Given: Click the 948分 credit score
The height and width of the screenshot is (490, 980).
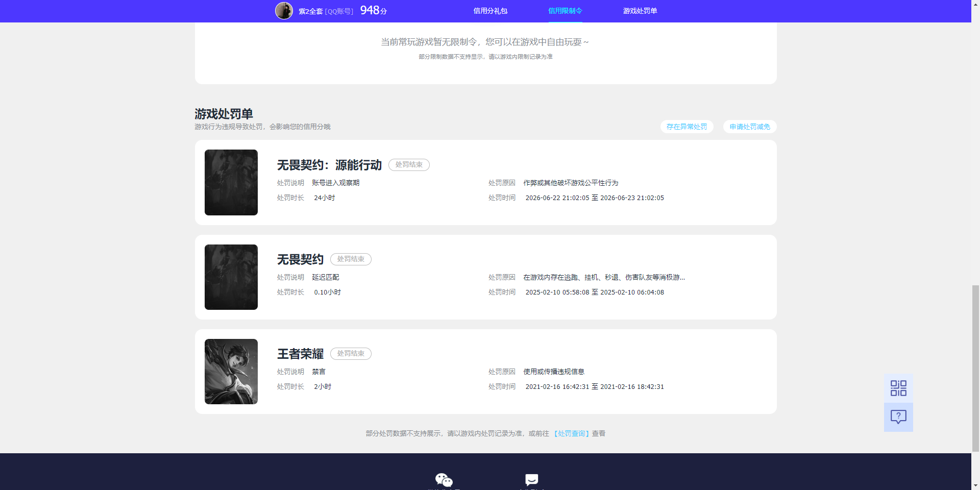Looking at the screenshot, I should point(374,10).
